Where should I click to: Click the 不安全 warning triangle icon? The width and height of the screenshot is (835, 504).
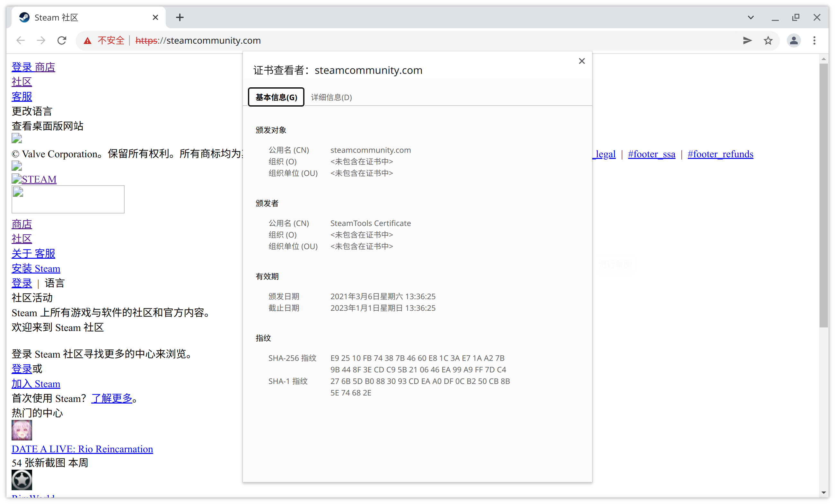point(88,40)
